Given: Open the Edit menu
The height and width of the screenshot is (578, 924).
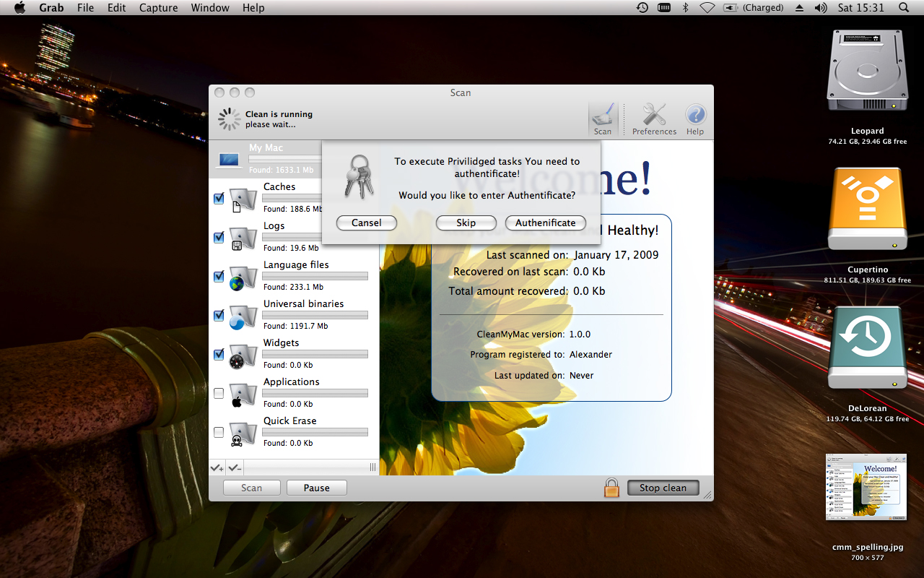Looking at the screenshot, I should [116, 8].
